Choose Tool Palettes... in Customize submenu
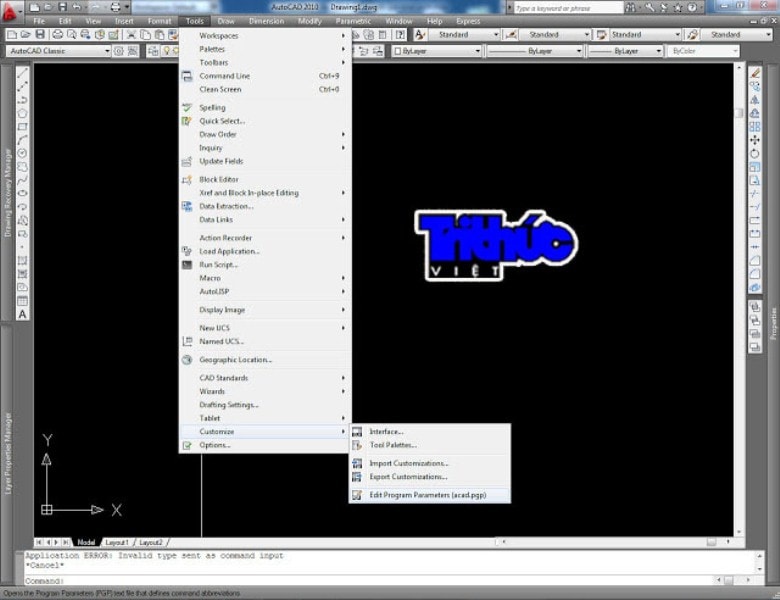780x600 pixels. point(430,445)
